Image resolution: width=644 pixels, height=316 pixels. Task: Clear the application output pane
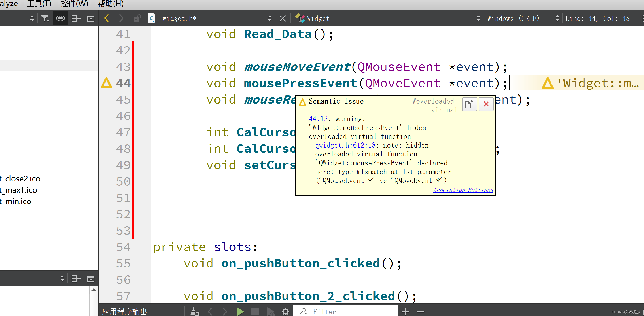[194, 311]
